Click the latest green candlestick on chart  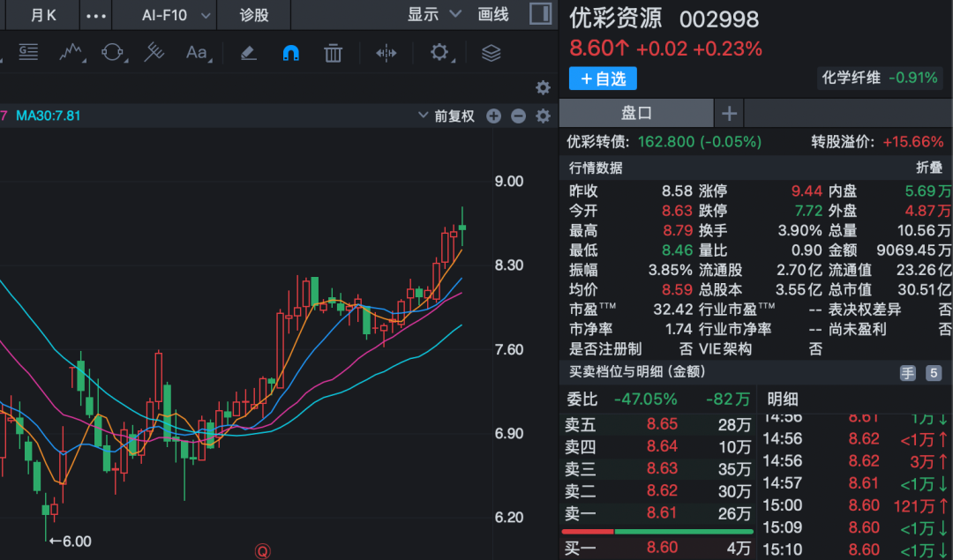coord(462,228)
